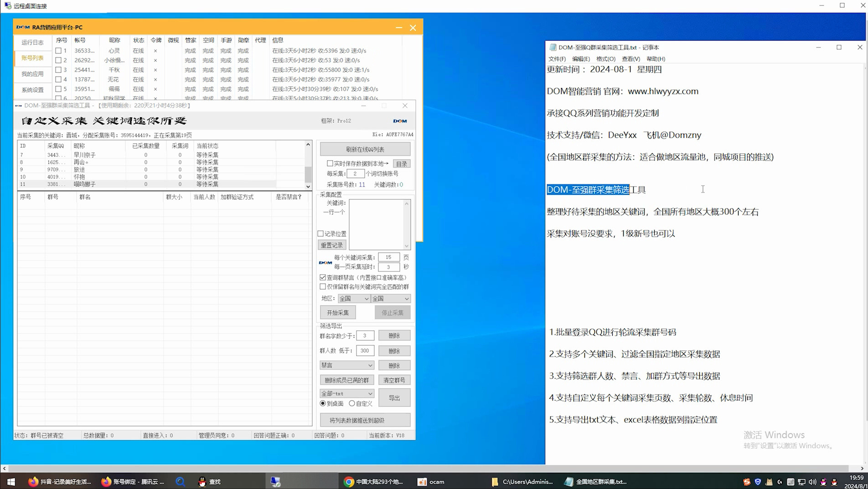Open the 文件(F) menu in Notepad

(x=557, y=59)
